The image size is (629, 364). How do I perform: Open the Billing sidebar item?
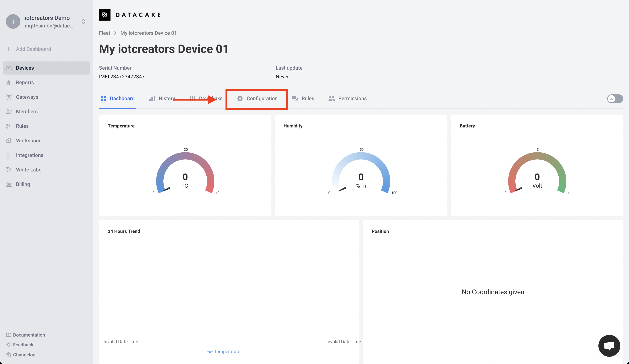coord(46,184)
